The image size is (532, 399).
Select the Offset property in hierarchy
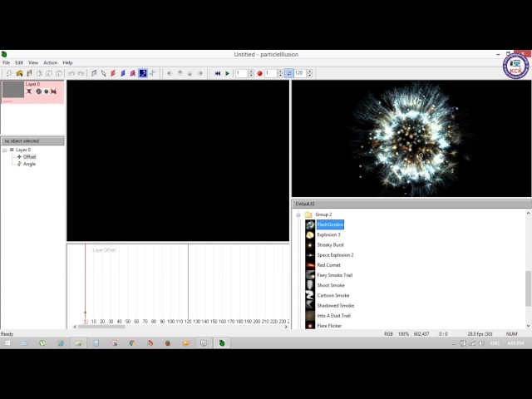point(30,157)
